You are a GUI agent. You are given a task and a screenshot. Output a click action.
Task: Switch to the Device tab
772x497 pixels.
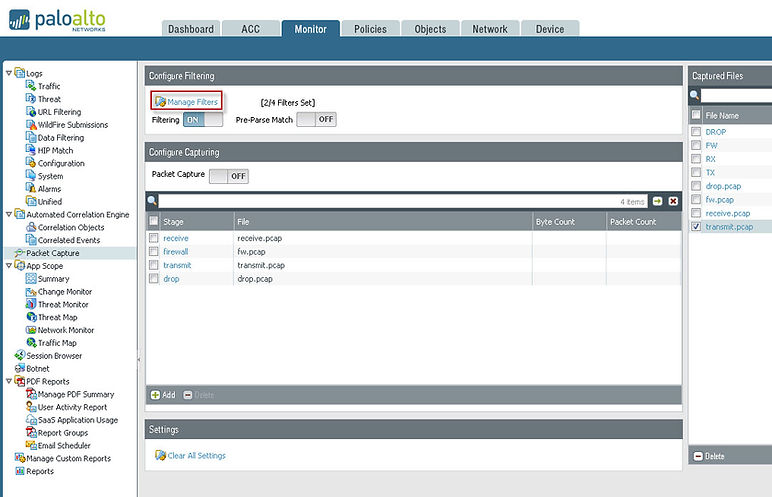pos(550,29)
